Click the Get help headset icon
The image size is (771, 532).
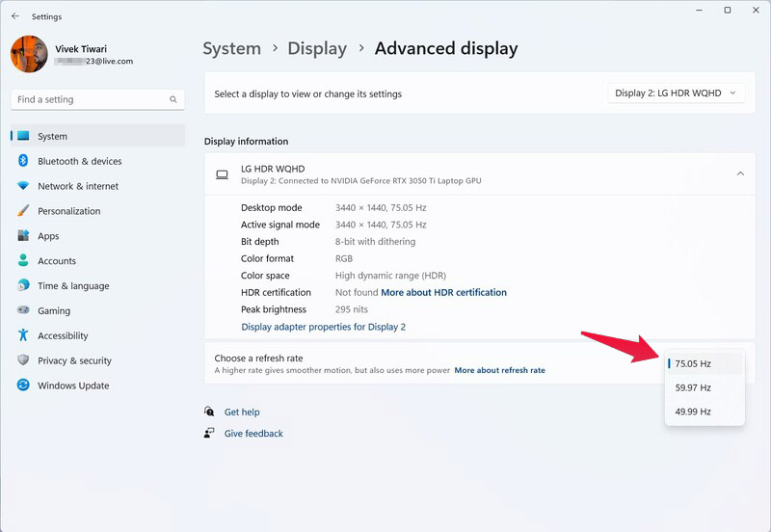click(209, 411)
